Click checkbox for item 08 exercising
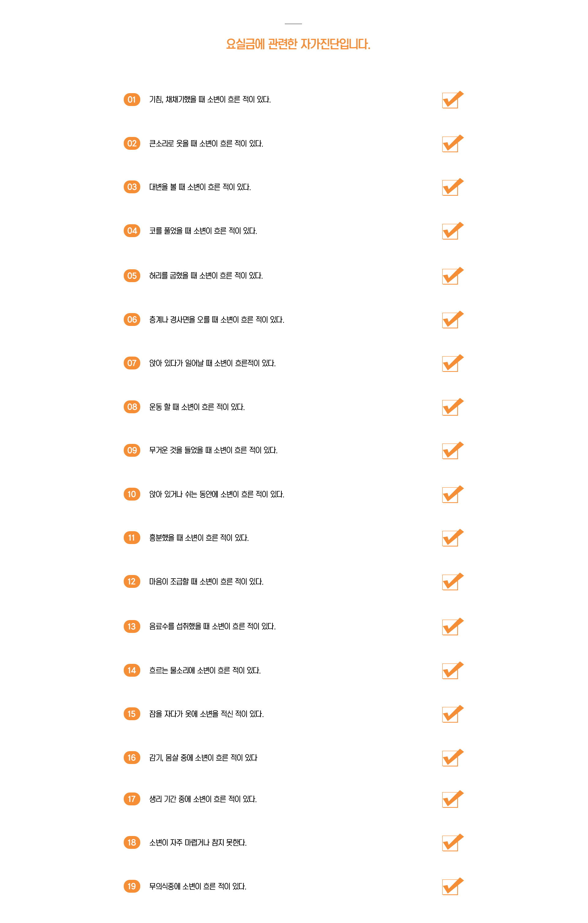The image size is (588, 923). [450, 408]
